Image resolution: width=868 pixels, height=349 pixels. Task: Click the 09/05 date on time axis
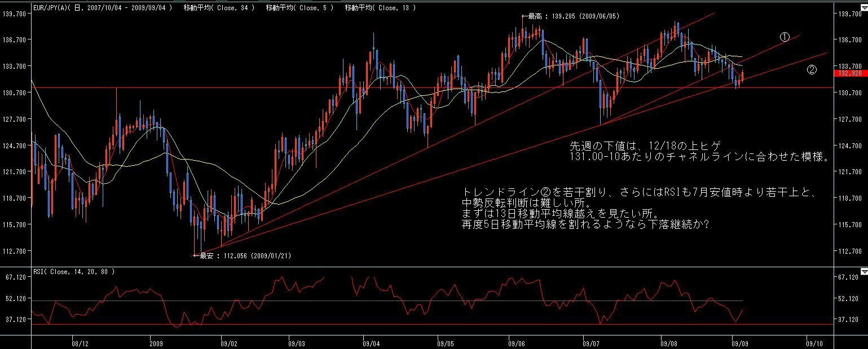pyautogui.click(x=445, y=342)
